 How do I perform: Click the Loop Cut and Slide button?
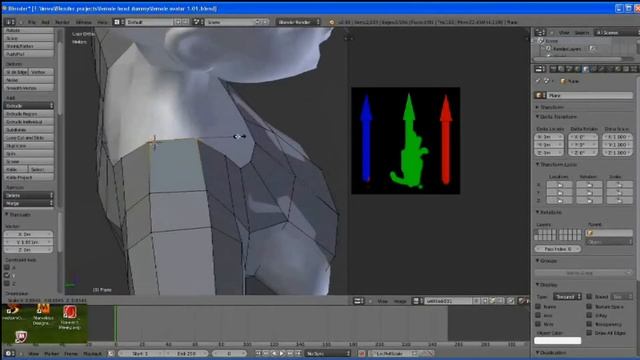(x=29, y=138)
